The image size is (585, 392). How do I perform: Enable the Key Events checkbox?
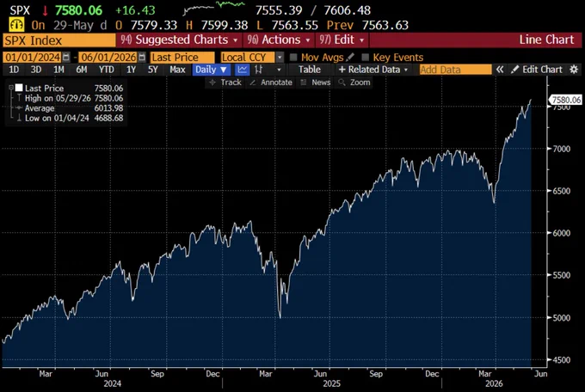366,57
